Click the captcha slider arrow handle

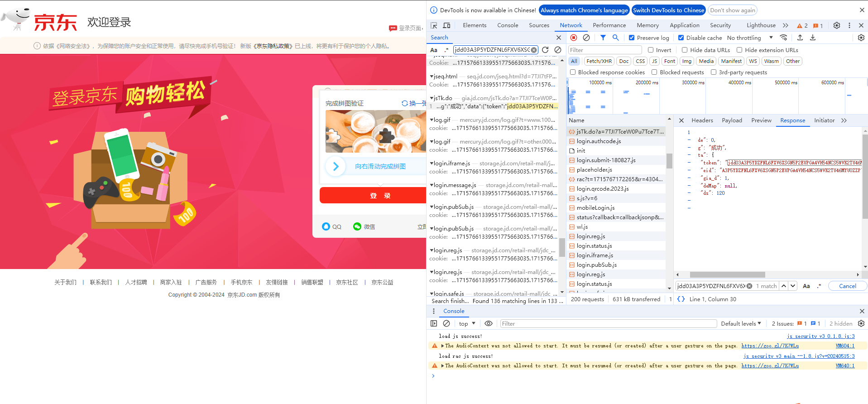[x=336, y=166]
